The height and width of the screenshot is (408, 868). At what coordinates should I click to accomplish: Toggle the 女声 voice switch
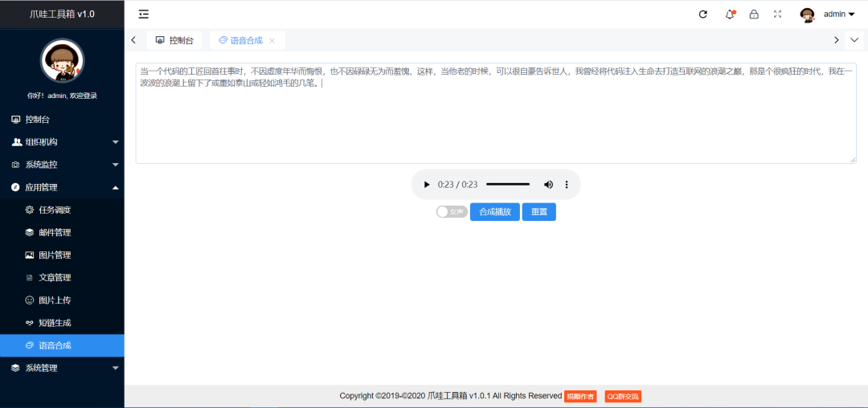tap(452, 212)
